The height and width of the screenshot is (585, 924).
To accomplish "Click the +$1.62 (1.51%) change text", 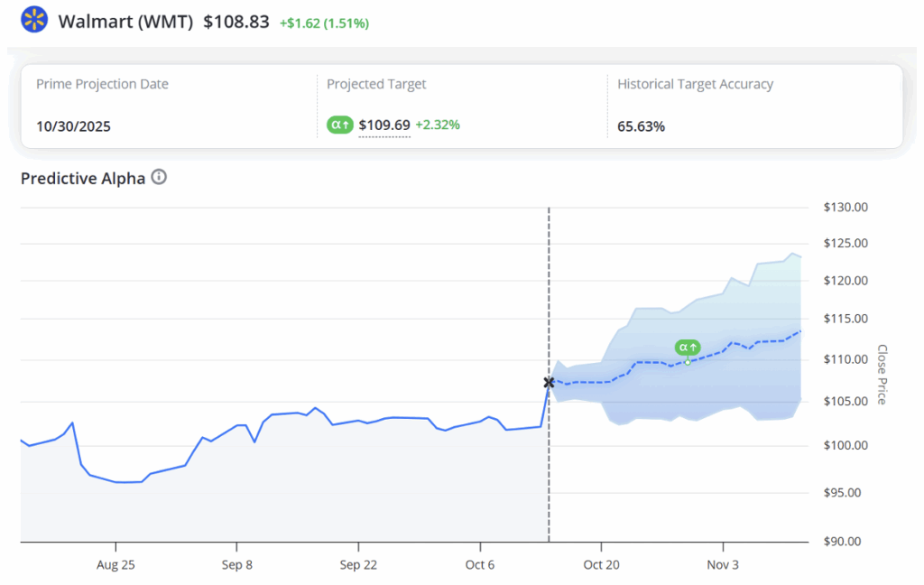I will click(x=324, y=23).
